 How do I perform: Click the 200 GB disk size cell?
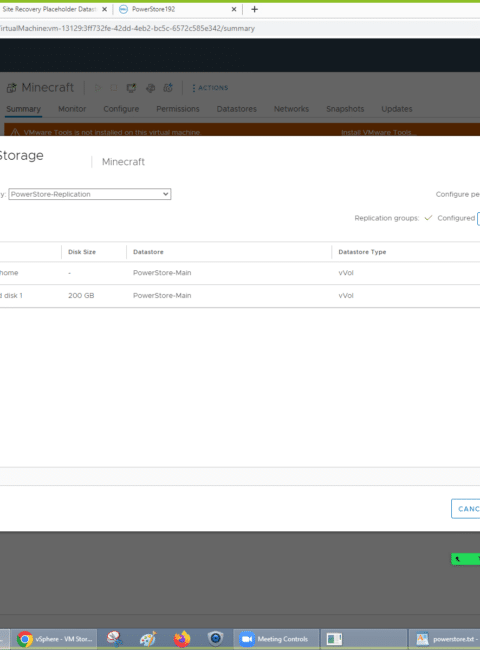pos(81,296)
